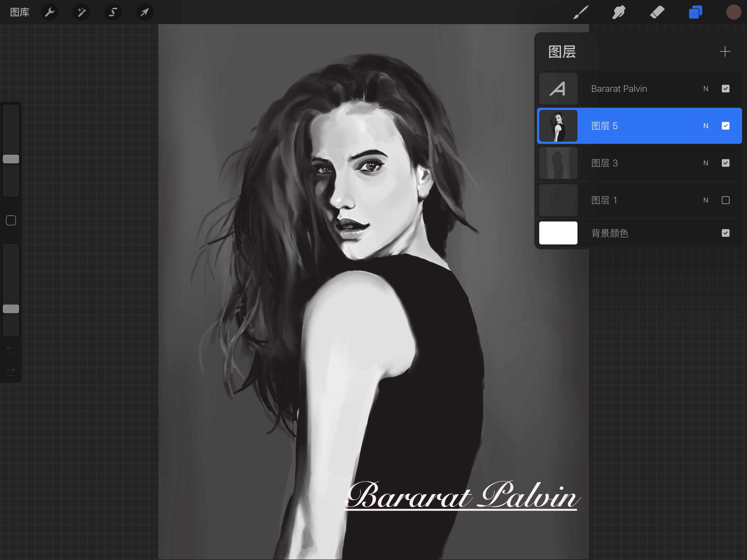Open blend mode N of Bararat Palvin layer

pos(705,89)
